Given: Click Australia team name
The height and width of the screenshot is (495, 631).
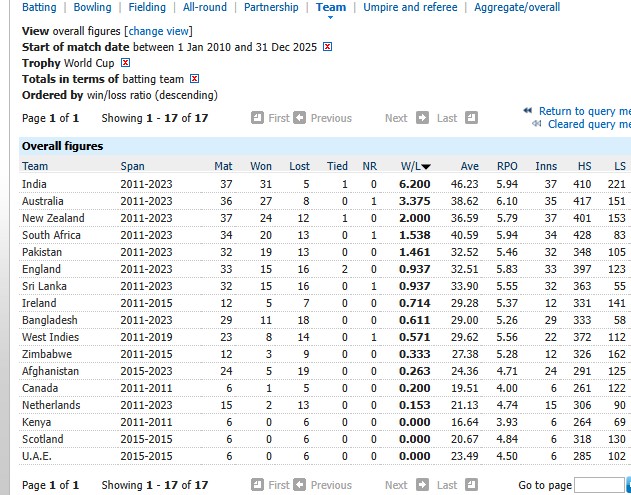Looking at the screenshot, I should click(43, 201).
